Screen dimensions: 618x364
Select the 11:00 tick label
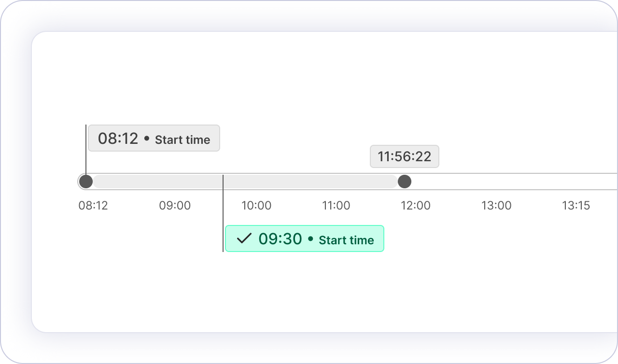[x=336, y=206]
